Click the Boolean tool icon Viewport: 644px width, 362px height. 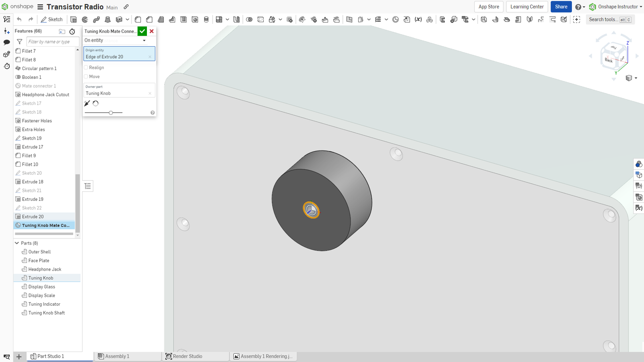click(249, 19)
